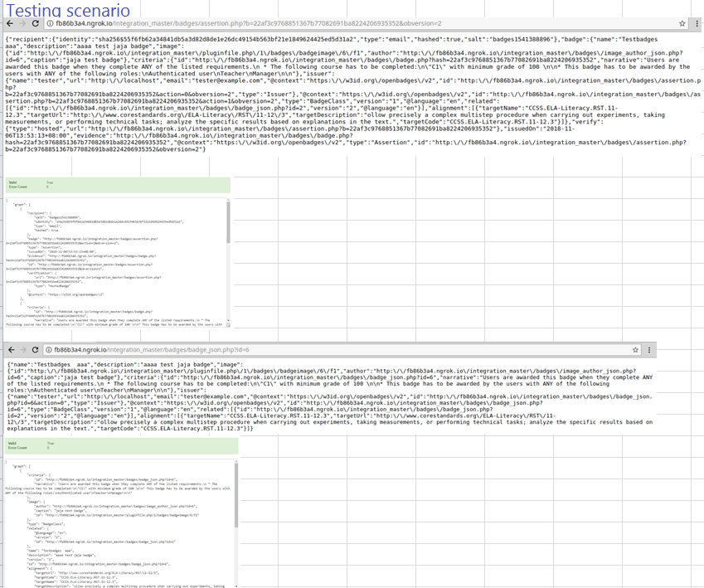Click forward arrow in badge_json.php browser bar

click(x=23, y=349)
